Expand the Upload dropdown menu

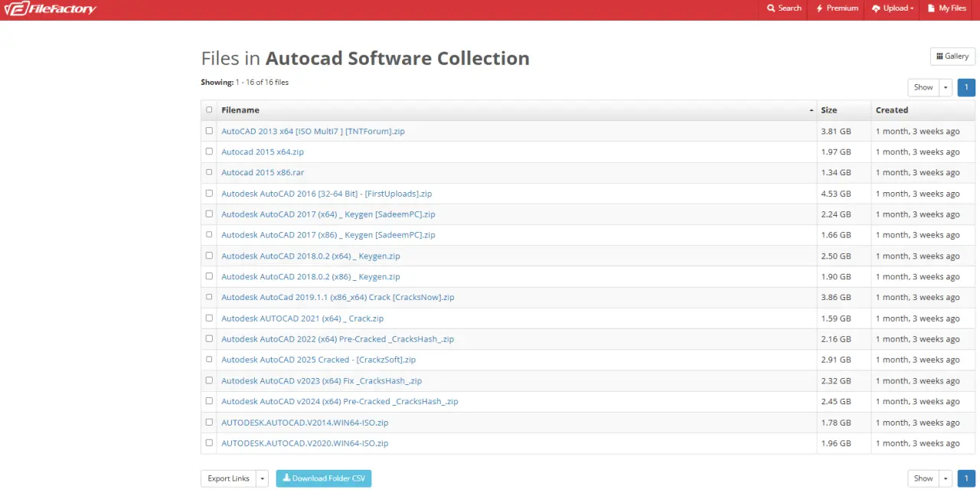click(893, 8)
